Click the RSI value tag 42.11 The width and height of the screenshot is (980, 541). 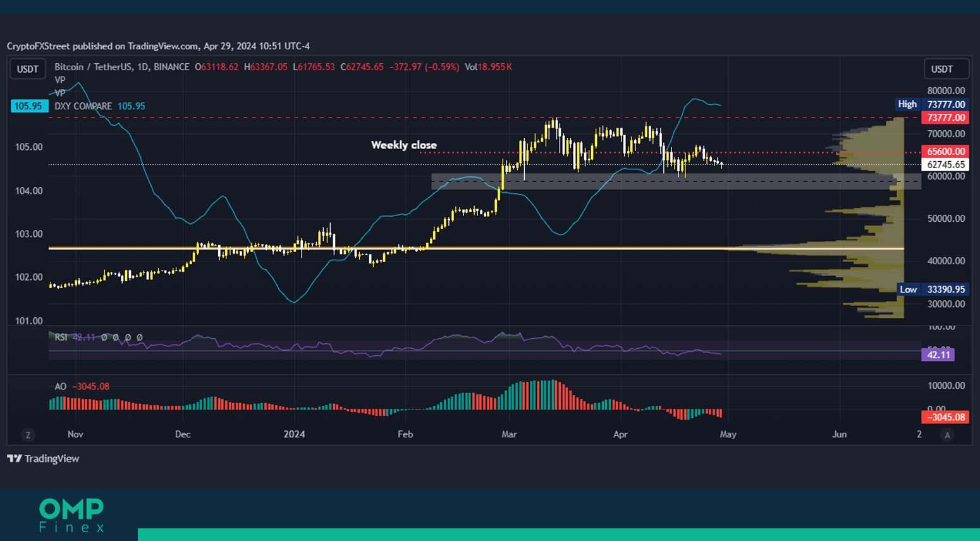938,355
